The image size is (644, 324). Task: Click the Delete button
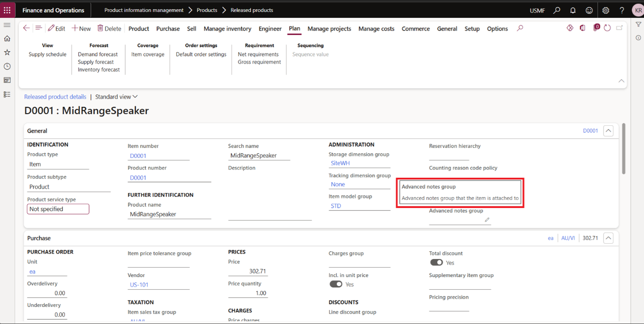point(109,28)
